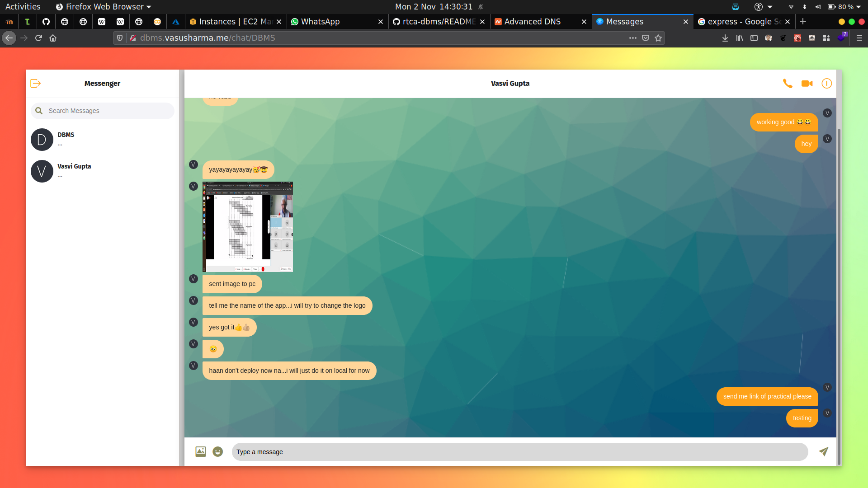Click the chat window scrollbar
868x488 pixels.
pos(839,294)
